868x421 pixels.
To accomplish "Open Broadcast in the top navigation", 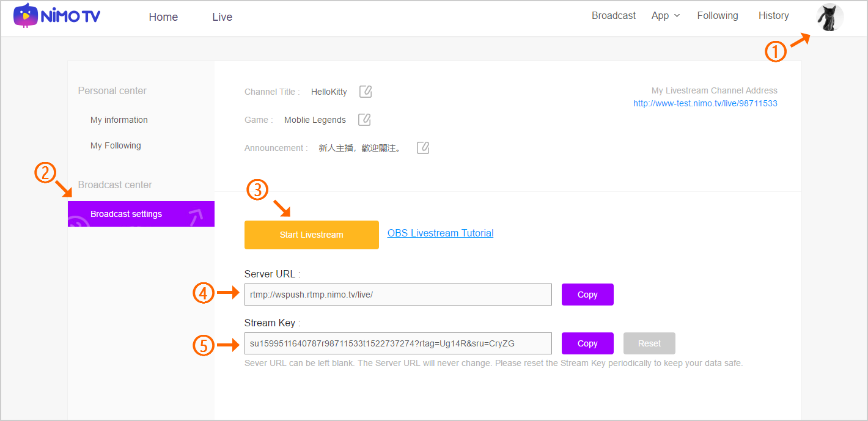I will coord(613,16).
